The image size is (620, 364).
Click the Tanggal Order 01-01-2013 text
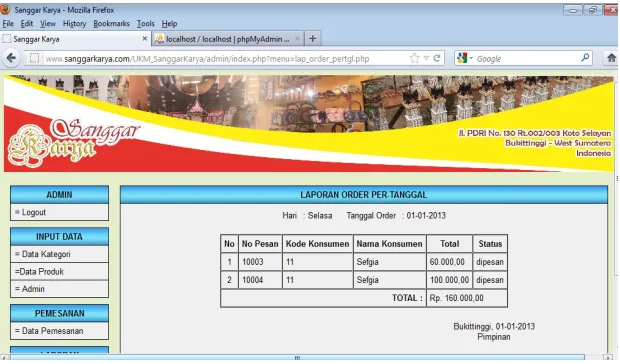pyautogui.click(x=396, y=215)
